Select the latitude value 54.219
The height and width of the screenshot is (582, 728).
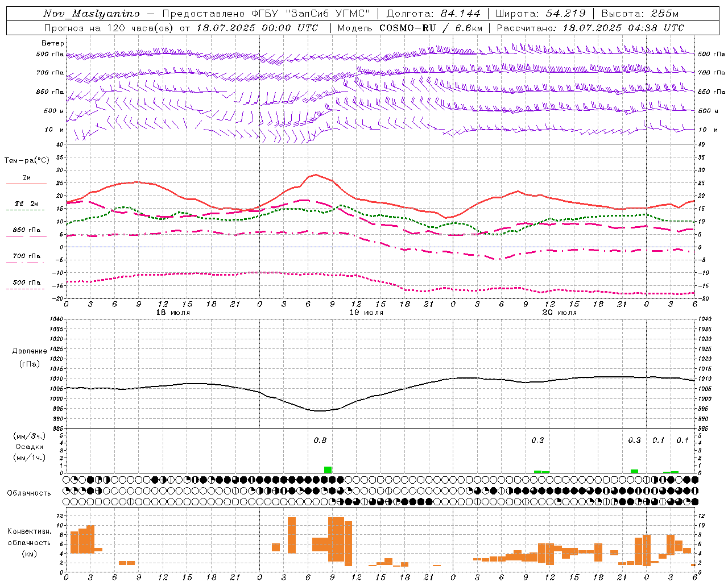565,14
